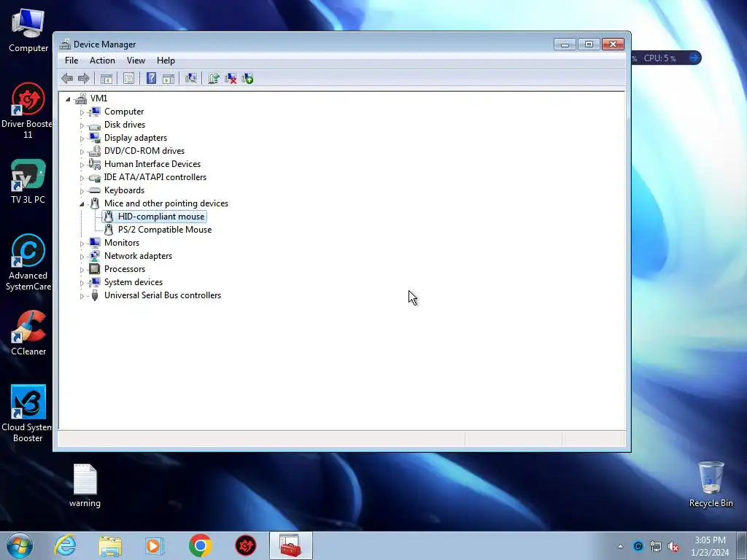
Task: Click the network tray icon
Action: pyautogui.click(x=656, y=547)
